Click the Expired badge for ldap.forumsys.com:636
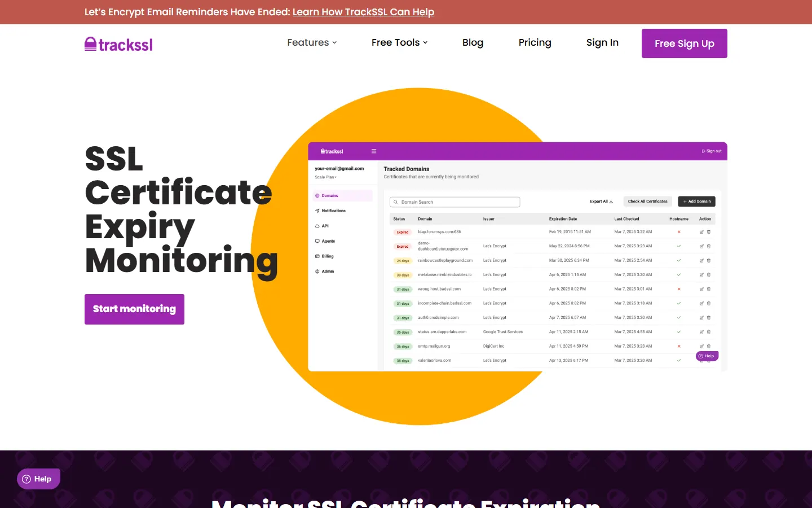Viewport: 812px width, 508px height. [403, 232]
